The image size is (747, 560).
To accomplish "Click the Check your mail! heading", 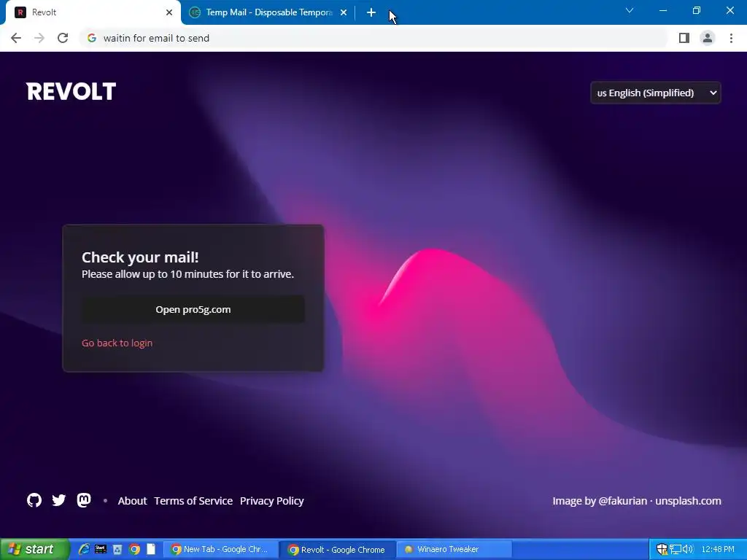I will [140, 257].
